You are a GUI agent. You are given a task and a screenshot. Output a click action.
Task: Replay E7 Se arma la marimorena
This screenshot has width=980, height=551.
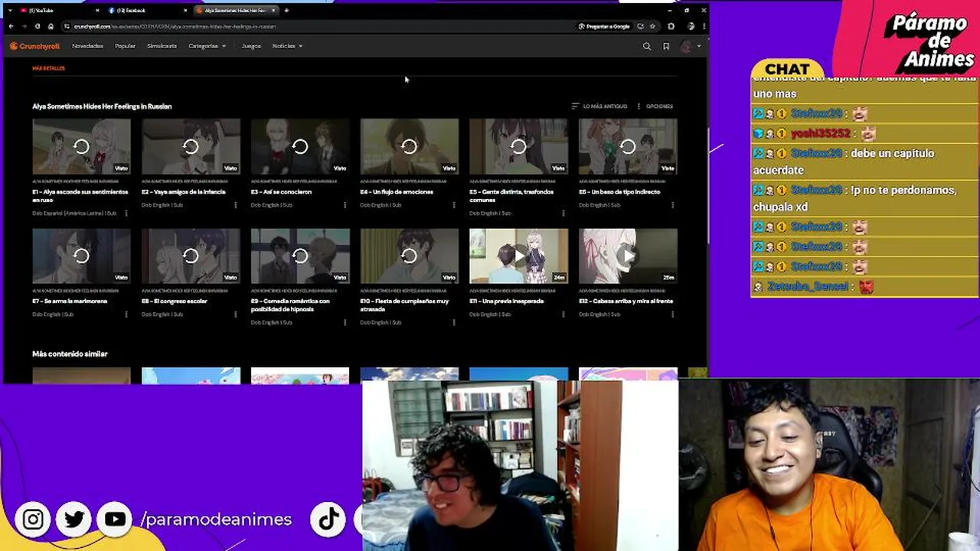81,256
